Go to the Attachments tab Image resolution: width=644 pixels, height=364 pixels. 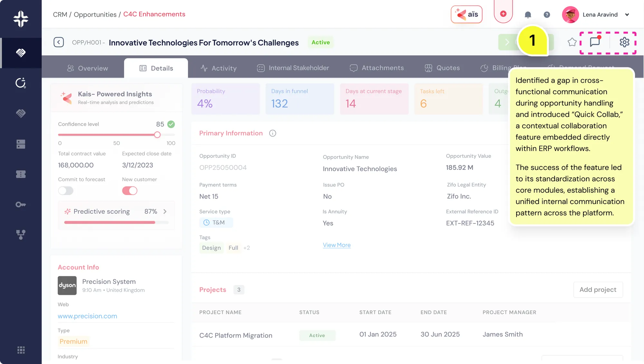point(376,68)
